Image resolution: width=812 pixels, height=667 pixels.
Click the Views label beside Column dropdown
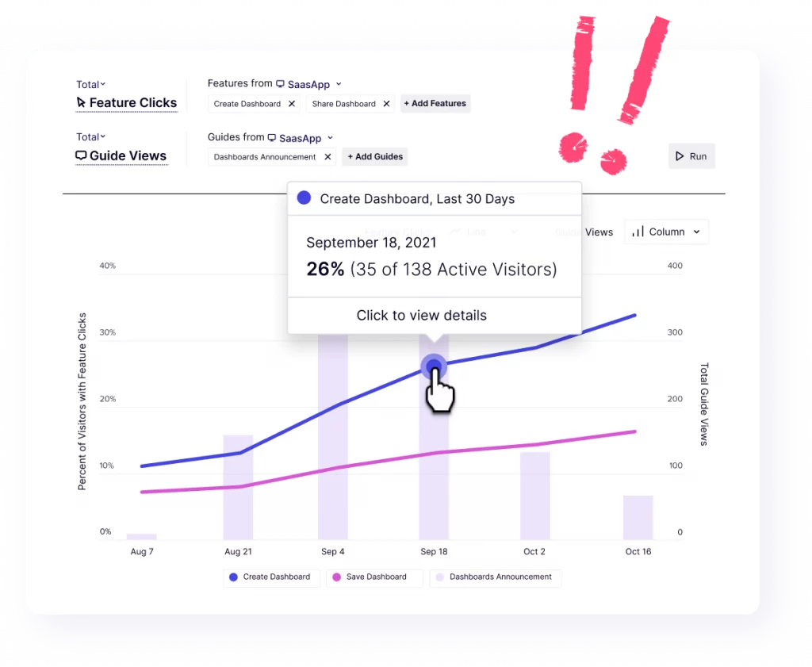point(599,232)
